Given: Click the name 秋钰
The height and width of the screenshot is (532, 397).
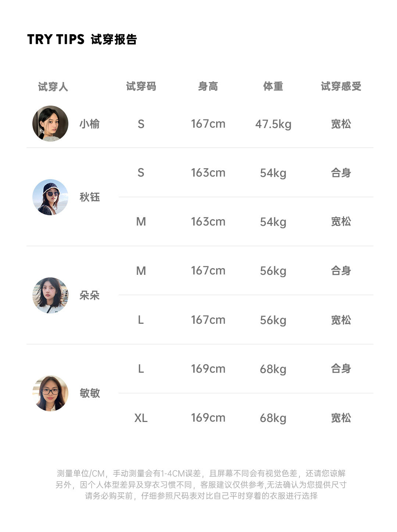Looking at the screenshot, I should [90, 197].
